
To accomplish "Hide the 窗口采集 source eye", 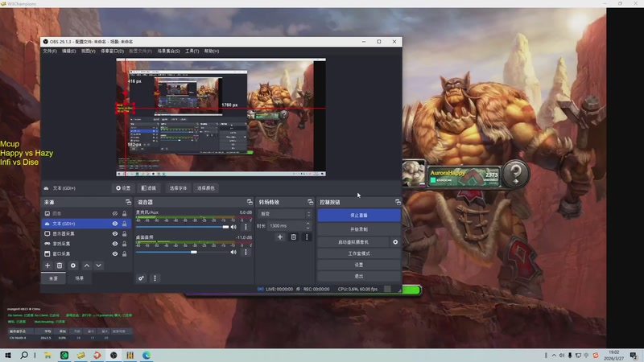I will 115,253.
